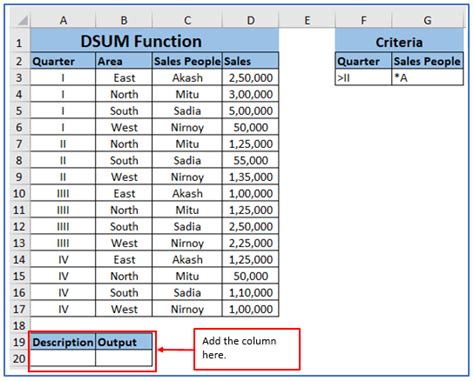Select column E header
The height and width of the screenshot is (381, 474).
pyautogui.click(x=307, y=21)
